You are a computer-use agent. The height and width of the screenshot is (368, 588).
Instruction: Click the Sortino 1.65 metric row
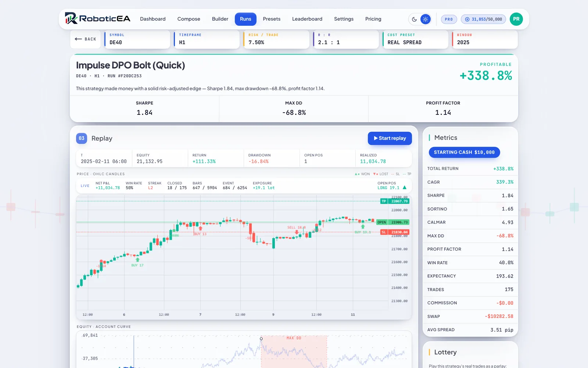(470, 209)
